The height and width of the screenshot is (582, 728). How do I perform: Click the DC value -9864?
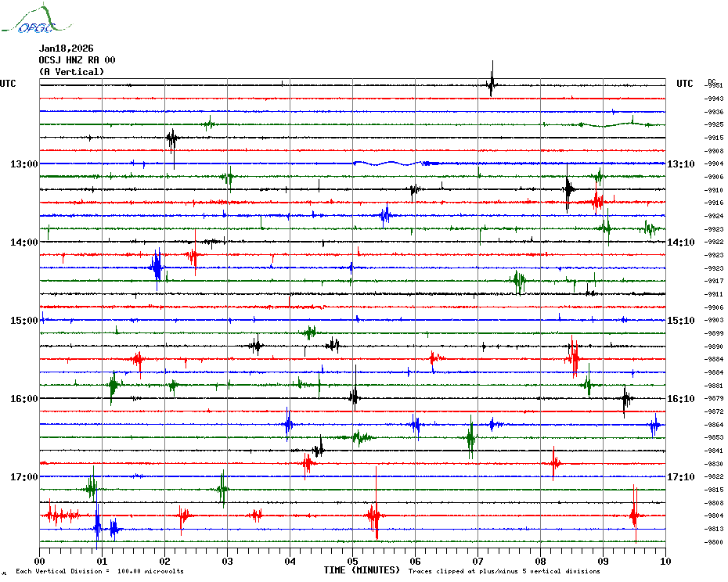[x=714, y=425]
